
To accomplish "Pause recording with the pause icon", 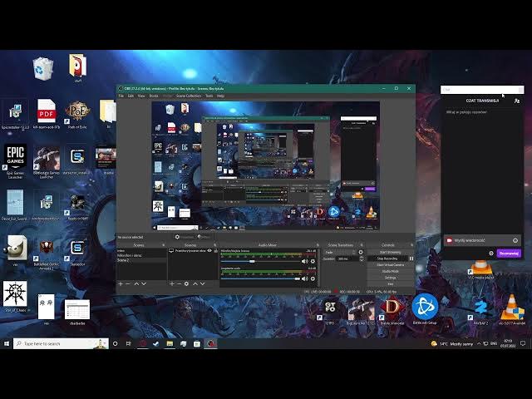I will pos(411,259).
